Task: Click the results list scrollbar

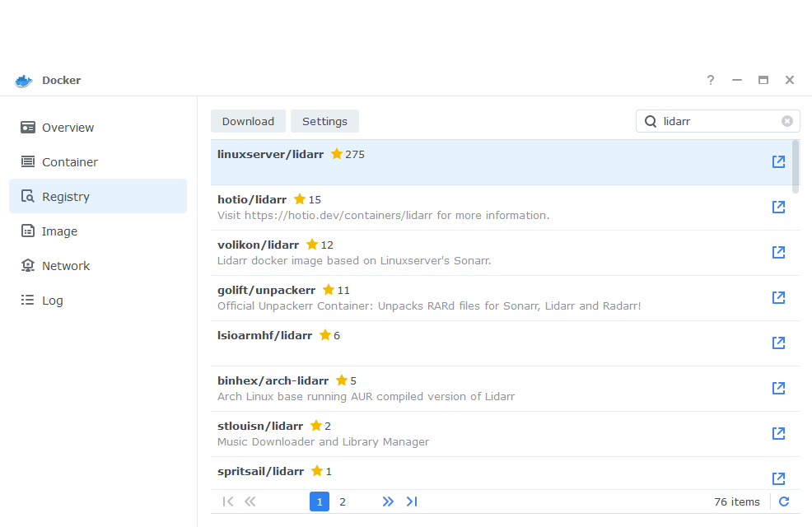Action: pyautogui.click(x=796, y=166)
